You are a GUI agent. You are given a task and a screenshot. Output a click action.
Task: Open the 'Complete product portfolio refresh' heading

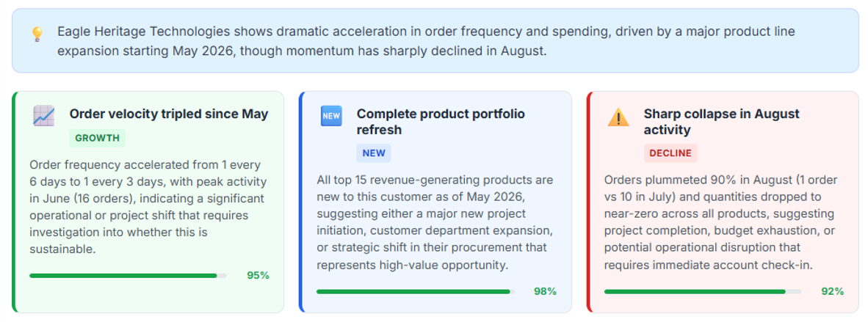pos(441,122)
